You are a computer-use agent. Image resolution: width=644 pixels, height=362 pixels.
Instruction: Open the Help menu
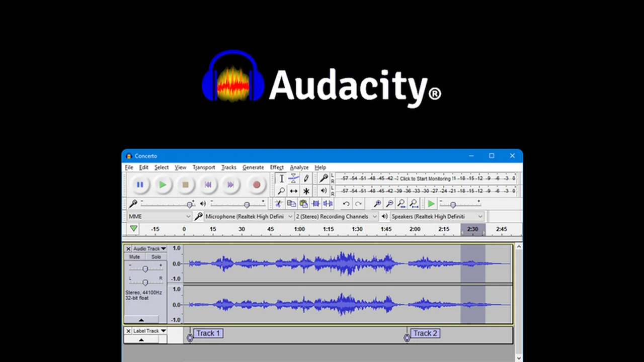320,167
